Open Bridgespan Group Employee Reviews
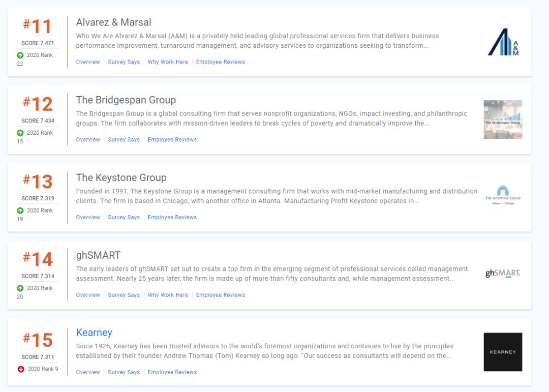This screenshot has height=392, width=549. coord(172,140)
